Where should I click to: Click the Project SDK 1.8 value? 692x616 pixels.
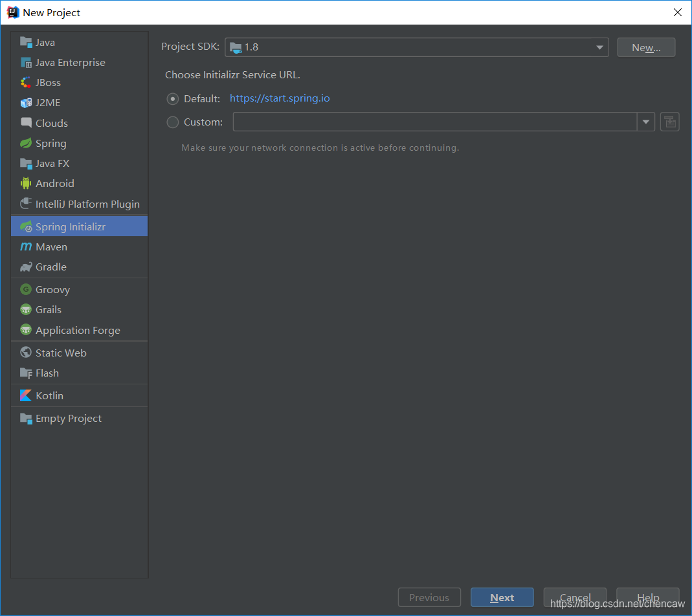point(252,47)
